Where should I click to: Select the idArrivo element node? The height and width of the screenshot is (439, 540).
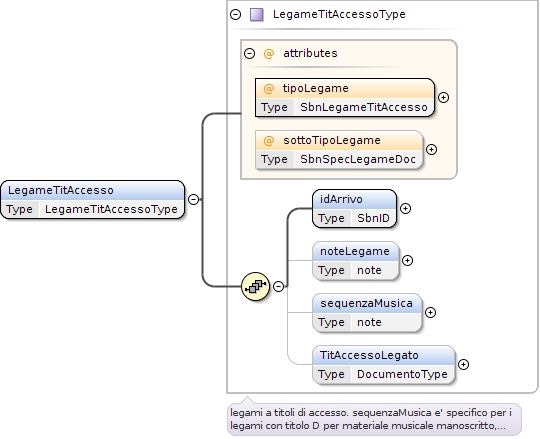pyautogui.click(x=354, y=208)
